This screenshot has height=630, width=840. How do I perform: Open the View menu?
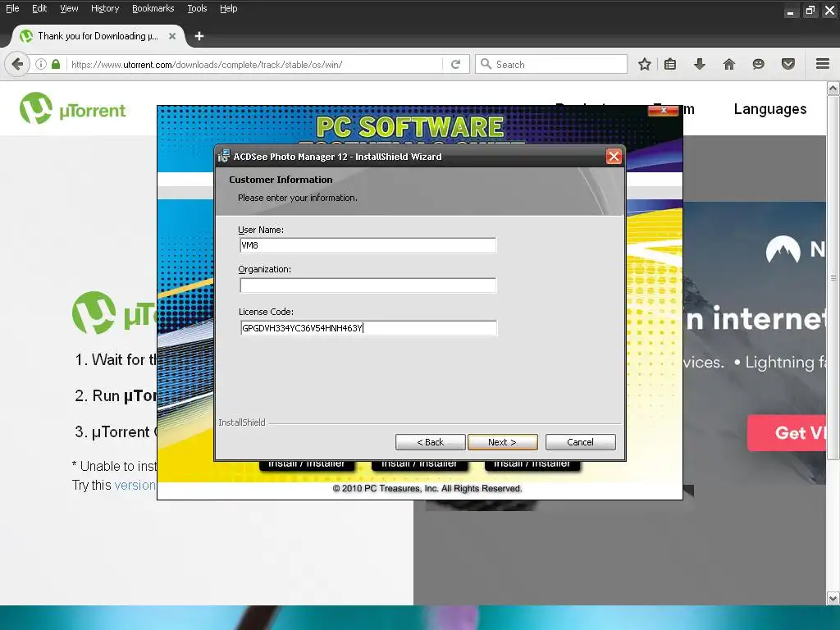pyautogui.click(x=69, y=8)
